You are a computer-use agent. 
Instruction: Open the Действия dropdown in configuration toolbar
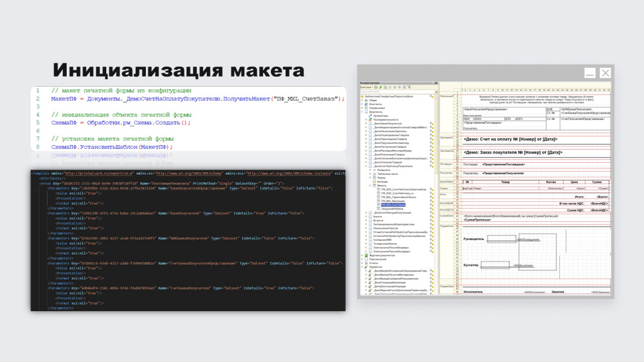[367, 87]
